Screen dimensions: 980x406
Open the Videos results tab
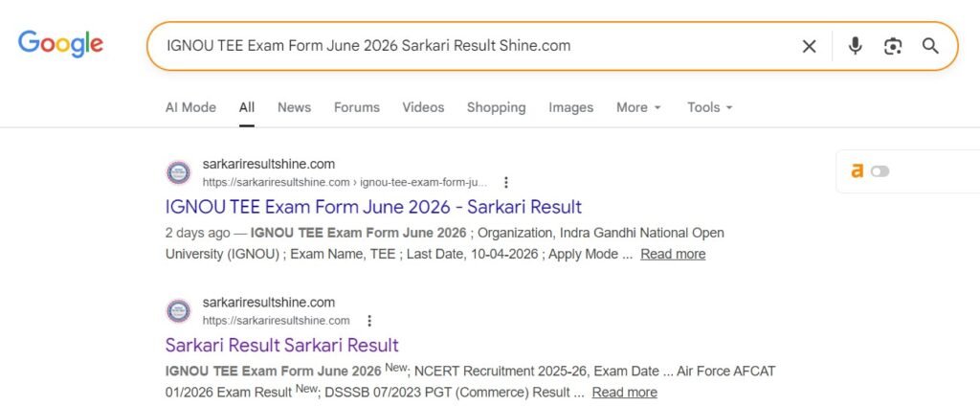click(x=423, y=107)
